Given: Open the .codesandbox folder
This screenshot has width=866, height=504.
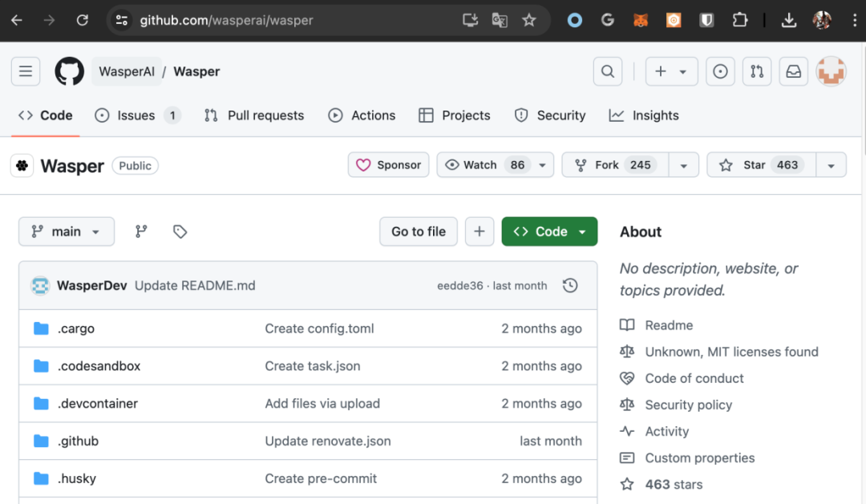Looking at the screenshot, I should 99,366.
